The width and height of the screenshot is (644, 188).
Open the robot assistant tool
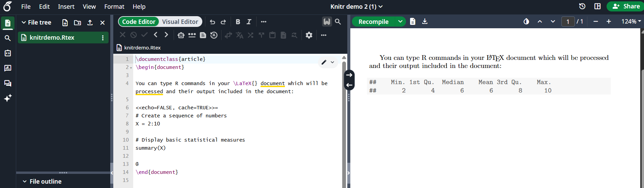click(181, 35)
